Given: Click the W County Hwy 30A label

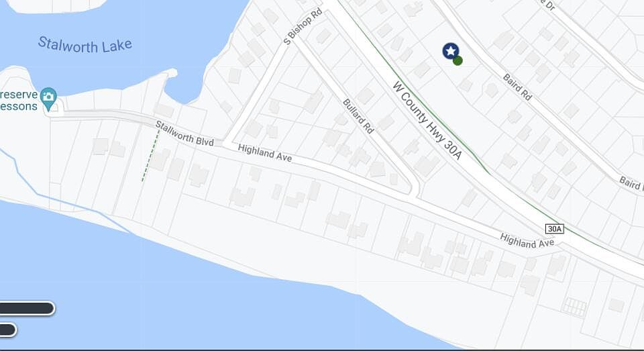Looking at the screenshot, I should coord(427,121).
